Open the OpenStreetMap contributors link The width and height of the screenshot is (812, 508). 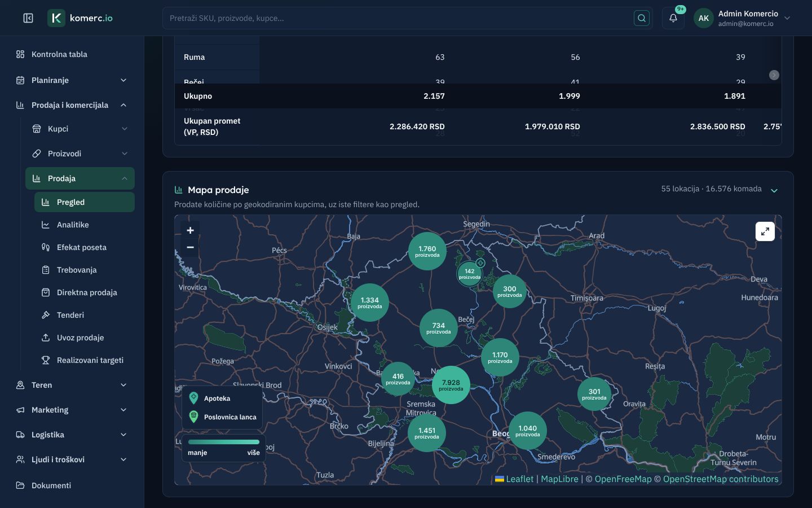tap(721, 479)
